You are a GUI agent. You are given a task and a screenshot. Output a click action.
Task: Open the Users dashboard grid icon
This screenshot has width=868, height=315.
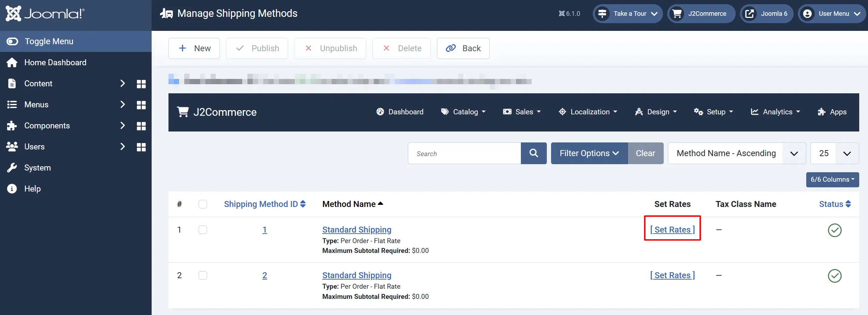pyautogui.click(x=141, y=147)
